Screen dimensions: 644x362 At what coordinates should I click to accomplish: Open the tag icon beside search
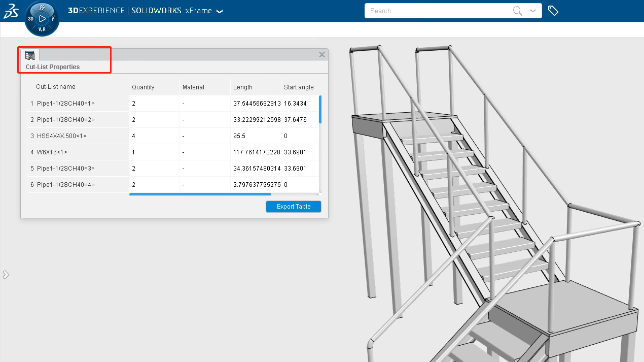pos(553,11)
